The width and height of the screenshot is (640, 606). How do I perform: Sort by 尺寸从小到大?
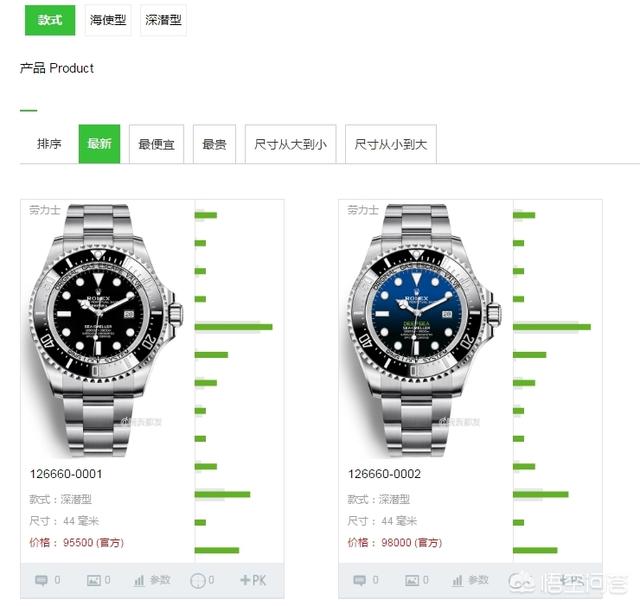(x=391, y=144)
